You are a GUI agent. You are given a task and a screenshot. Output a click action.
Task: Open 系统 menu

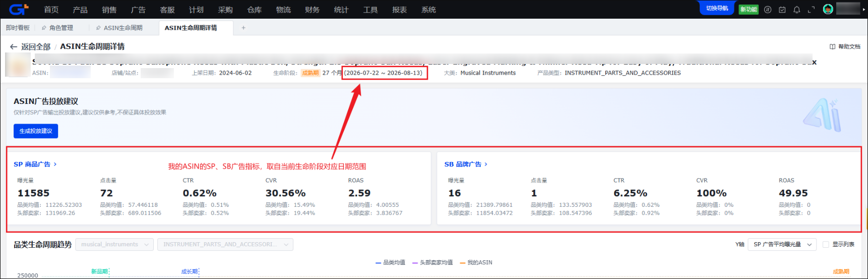coord(428,10)
